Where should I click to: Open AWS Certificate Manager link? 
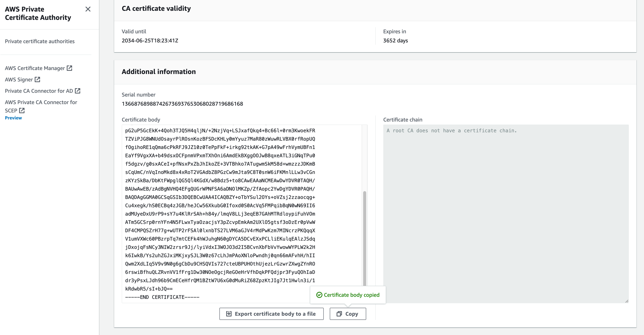coord(35,68)
